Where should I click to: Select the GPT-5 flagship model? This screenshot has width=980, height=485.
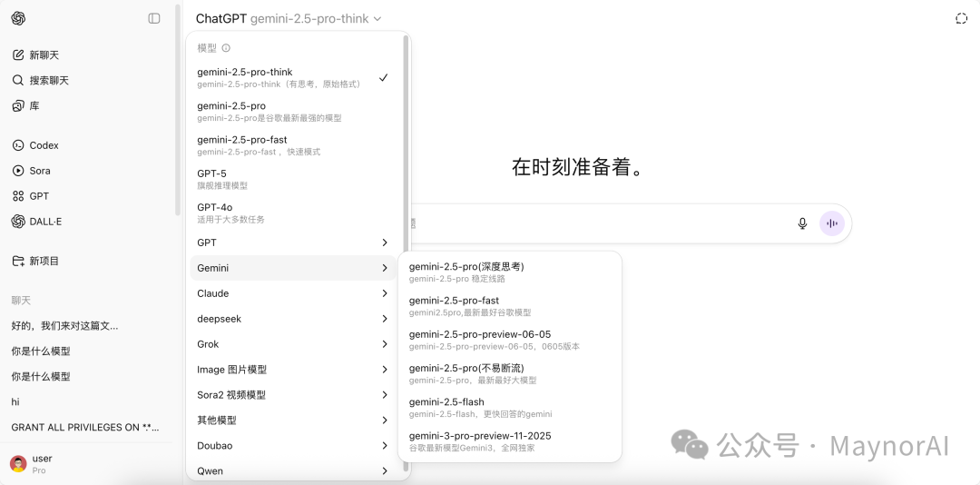pos(293,179)
